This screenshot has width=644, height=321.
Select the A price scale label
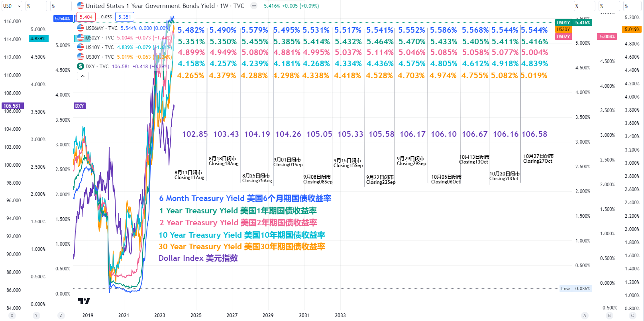pos(585,315)
